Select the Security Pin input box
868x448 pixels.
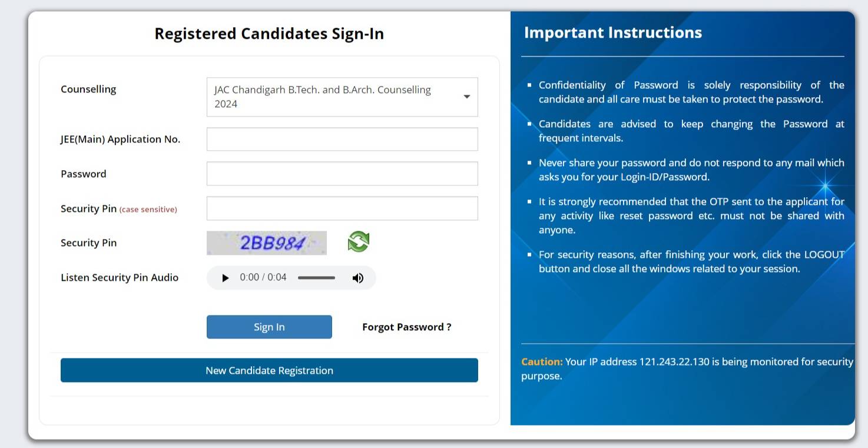click(342, 208)
